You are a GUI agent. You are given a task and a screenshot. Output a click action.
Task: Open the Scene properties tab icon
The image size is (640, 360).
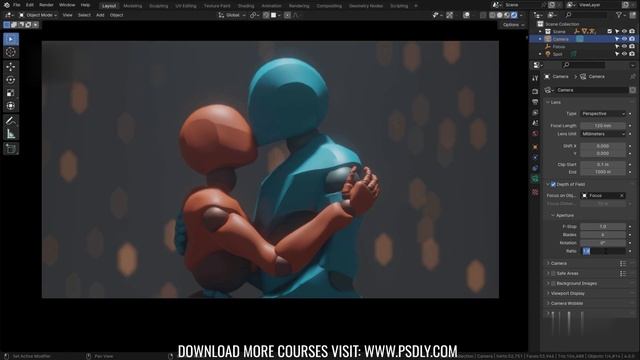(535, 123)
